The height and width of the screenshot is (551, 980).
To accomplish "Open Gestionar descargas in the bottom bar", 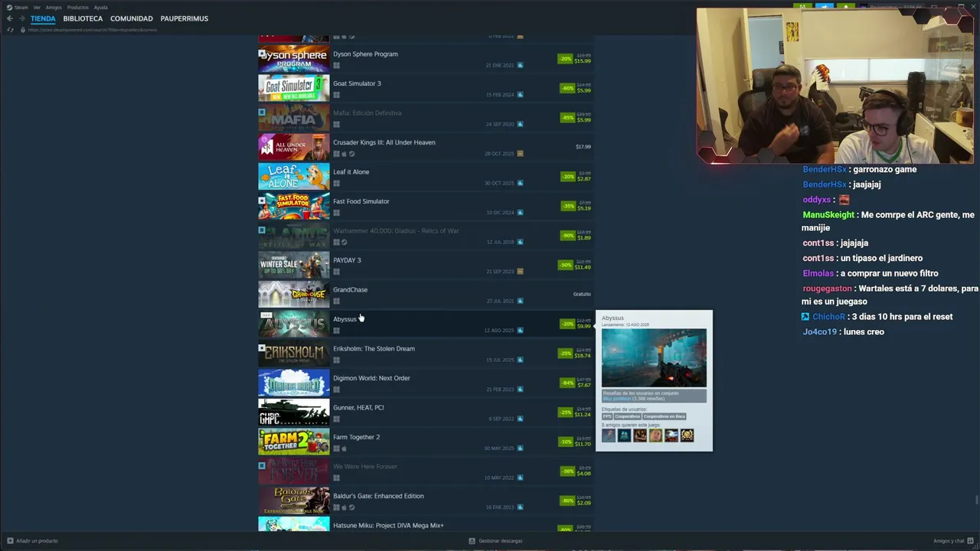I will tap(496, 541).
